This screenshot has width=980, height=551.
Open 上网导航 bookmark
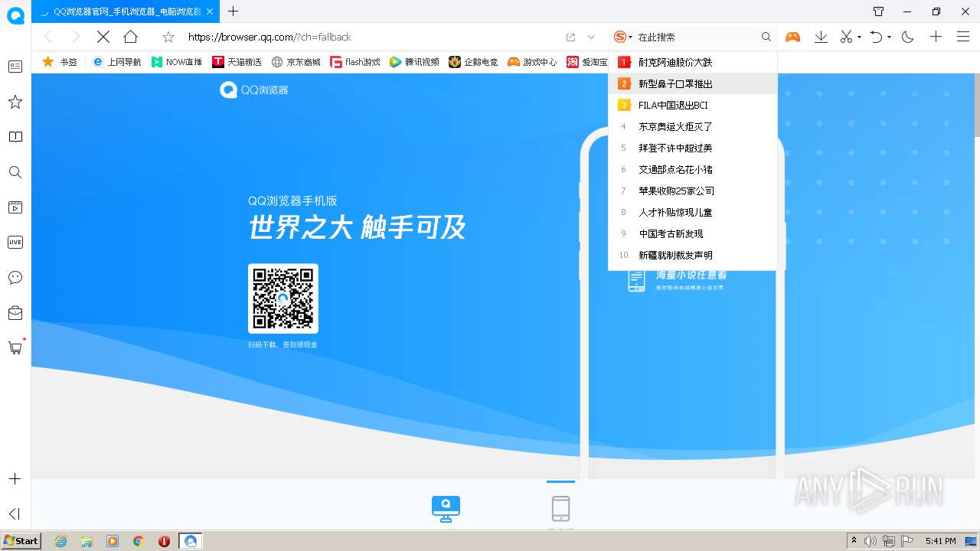click(x=116, y=62)
